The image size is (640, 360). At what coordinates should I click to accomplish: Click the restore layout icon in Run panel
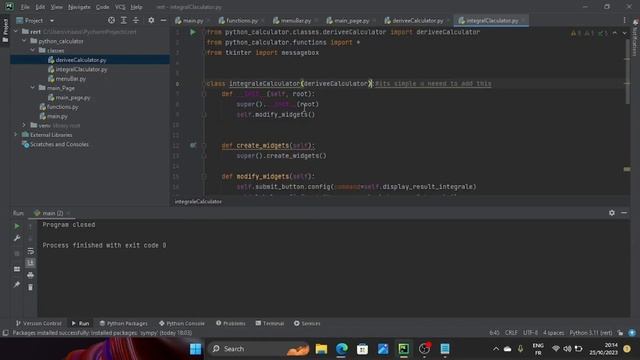(17, 269)
